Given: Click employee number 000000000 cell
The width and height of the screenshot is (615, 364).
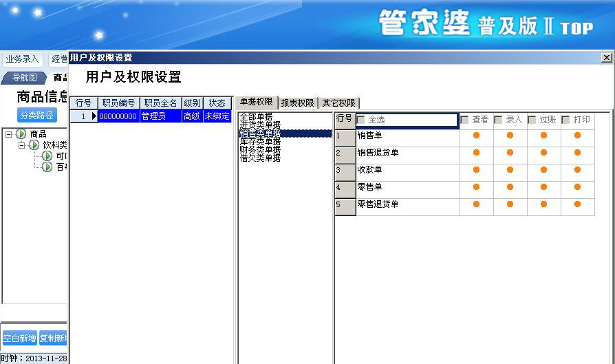Looking at the screenshot, I should tap(118, 116).
